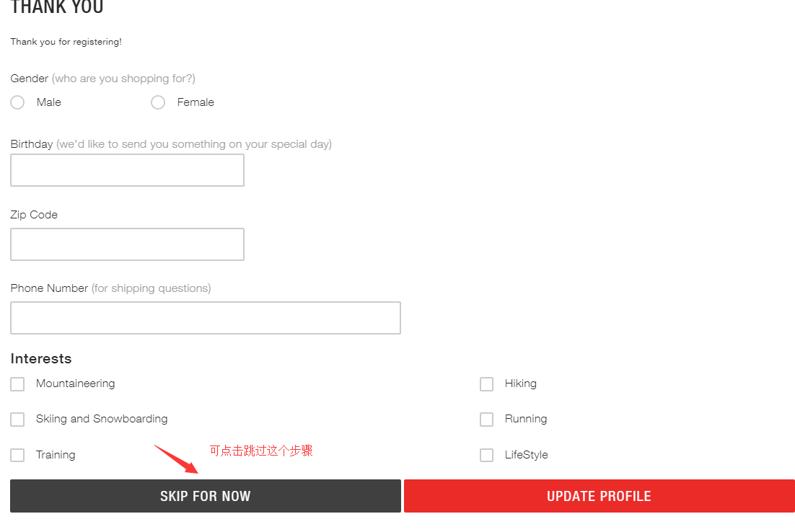Tick the Skiing and Snowboarding checkbox
The image size is (795, 532).
click(17, 420)
